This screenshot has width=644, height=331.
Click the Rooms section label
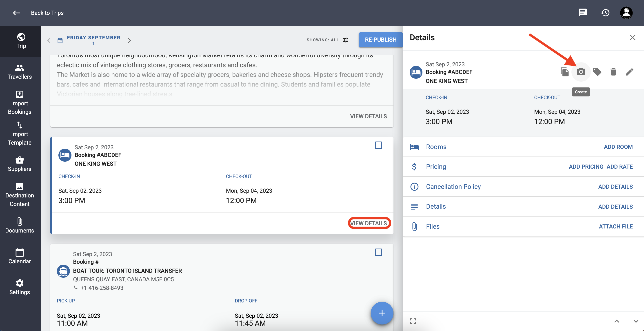(x=436, y=147)
